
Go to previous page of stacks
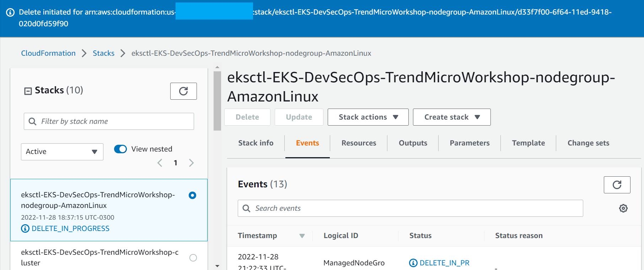pos(160,163)
